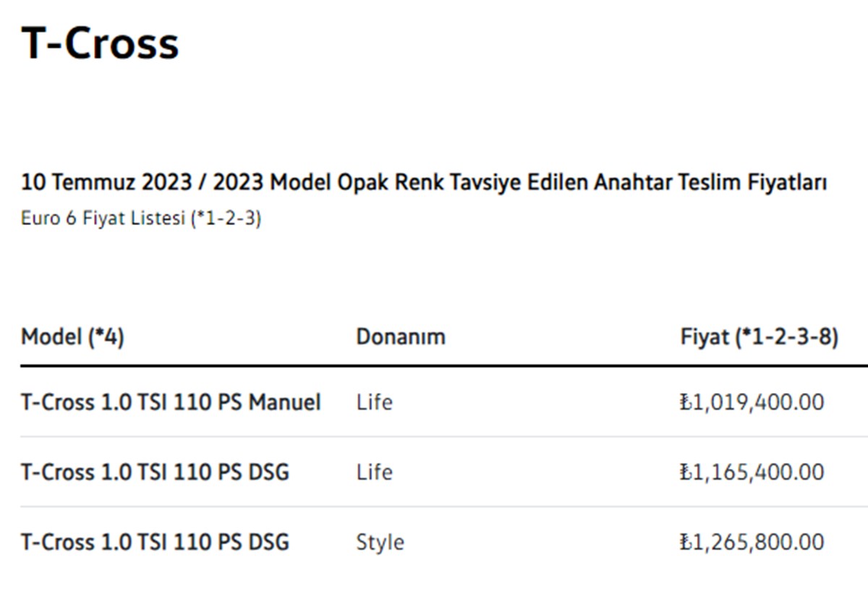Viewport: 868px width, 605px height.
Task: Click the lira symbol before 1,019,400.00
Action: point(686,402)
